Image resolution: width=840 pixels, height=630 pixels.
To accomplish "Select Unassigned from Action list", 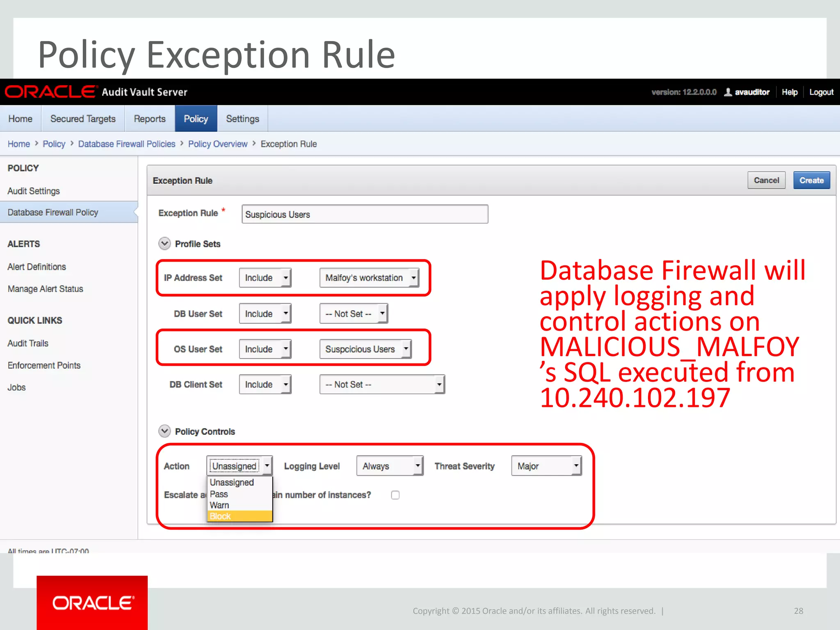I will coord(240,482).
